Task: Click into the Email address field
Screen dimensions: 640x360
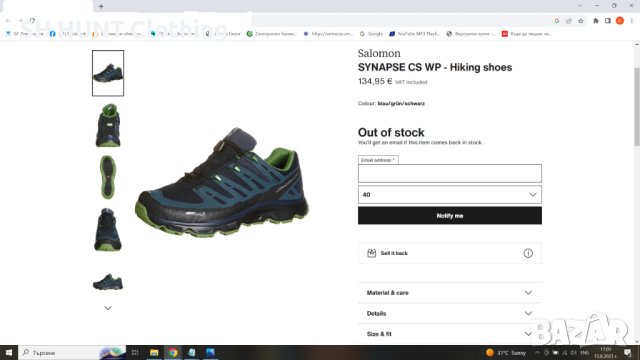Action: (450, 173)
